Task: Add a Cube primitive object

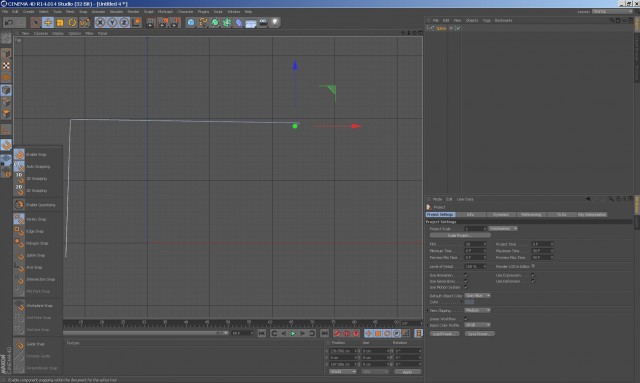Action: click(x=191, y=22)
